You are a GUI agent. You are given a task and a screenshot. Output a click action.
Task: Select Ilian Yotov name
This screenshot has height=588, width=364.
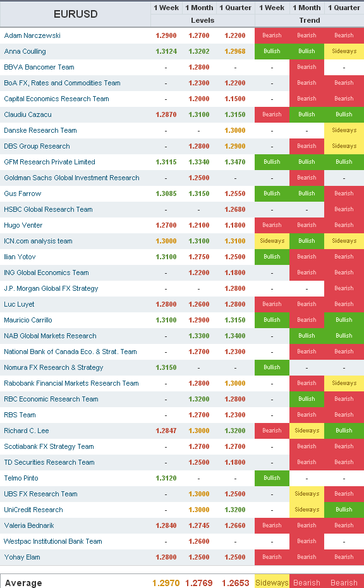coord(20,257)
